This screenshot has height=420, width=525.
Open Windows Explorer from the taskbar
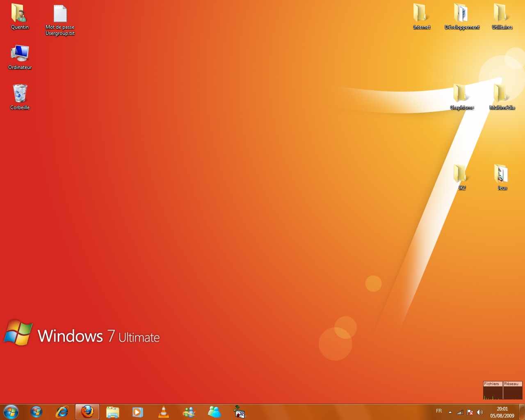click(113, 412)
